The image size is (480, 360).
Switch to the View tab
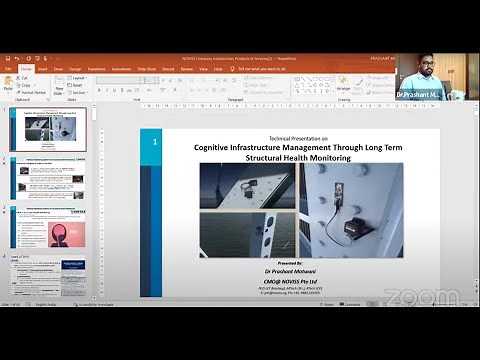pyautogui.click(x=203, y=69)
